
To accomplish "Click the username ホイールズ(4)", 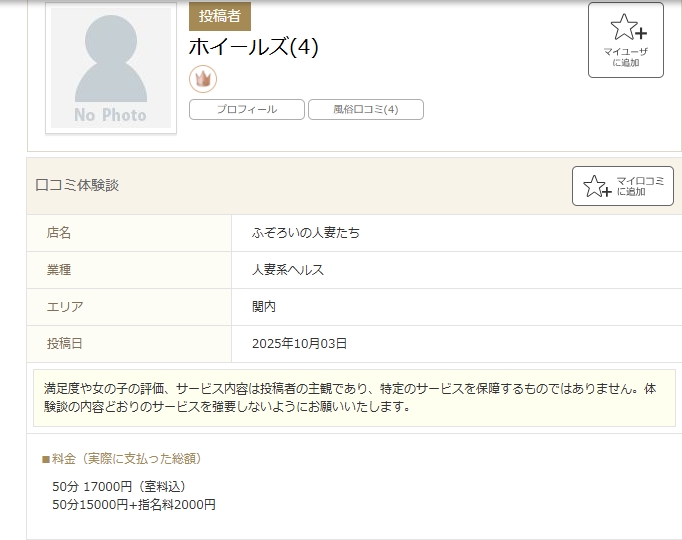I will 254,47.
